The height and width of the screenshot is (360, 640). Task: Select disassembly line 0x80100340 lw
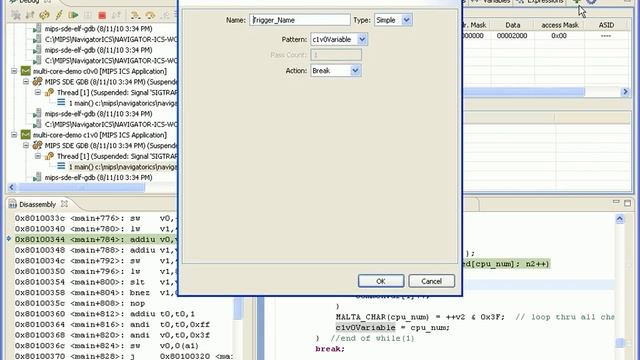pyautogui.click(x=96, y=229)
